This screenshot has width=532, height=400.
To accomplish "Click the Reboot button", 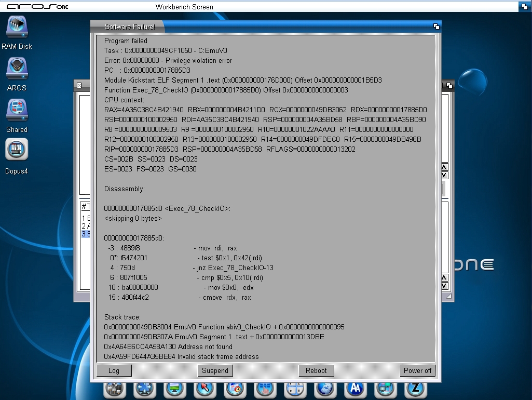I will coord(316,370).
